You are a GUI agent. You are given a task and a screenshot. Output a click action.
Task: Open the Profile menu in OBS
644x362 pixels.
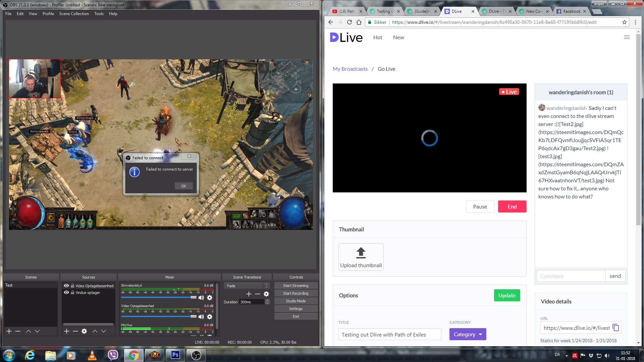(48, 14)
